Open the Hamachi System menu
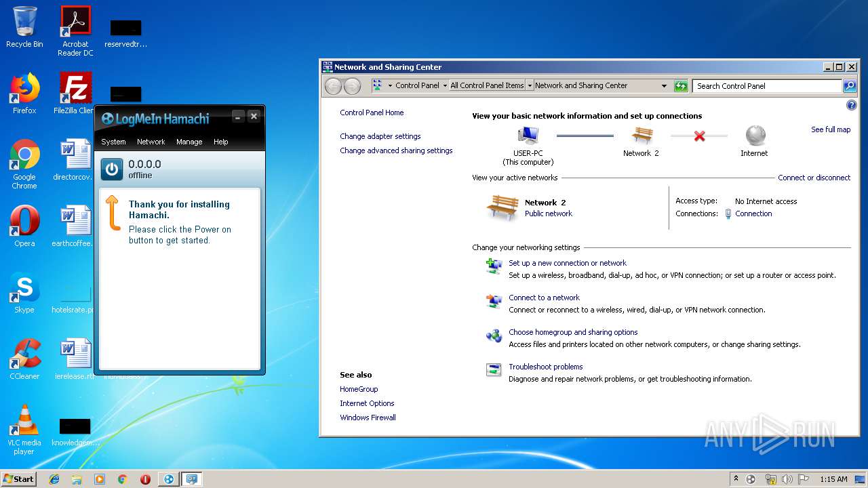The width and height of the screenshot is (868, 488). pyautogui.click(x=113, y=142)
